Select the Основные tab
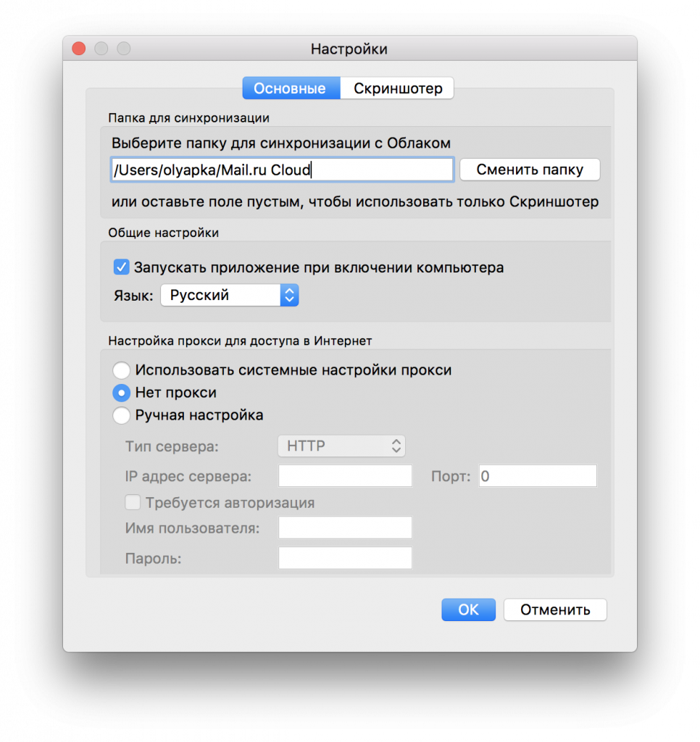The width and height of the screenshot is (700, 742). click(x=290, y=89)
